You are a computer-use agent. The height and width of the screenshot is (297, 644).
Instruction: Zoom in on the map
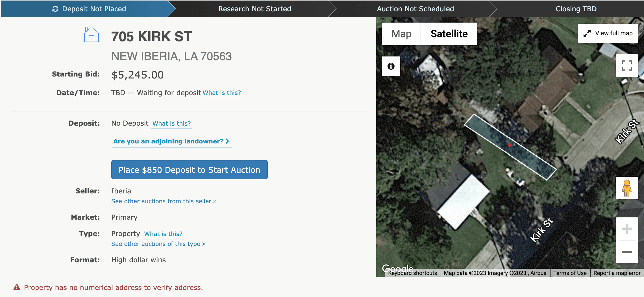pyautogui.click(x=627, y=229)
